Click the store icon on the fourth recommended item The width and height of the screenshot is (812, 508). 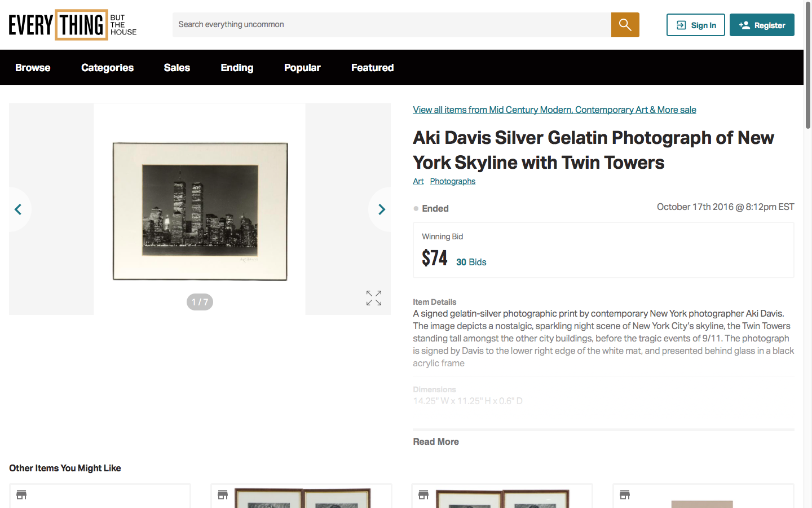[625, 494]
